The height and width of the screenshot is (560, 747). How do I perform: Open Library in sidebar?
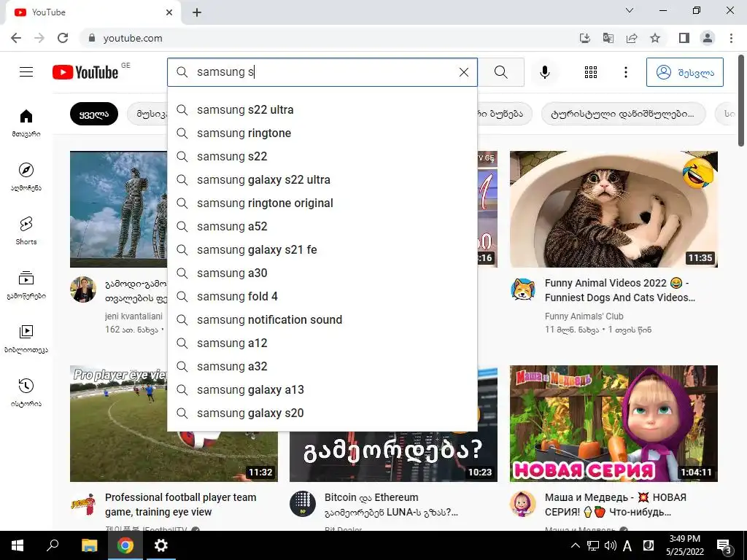[26, 338]
